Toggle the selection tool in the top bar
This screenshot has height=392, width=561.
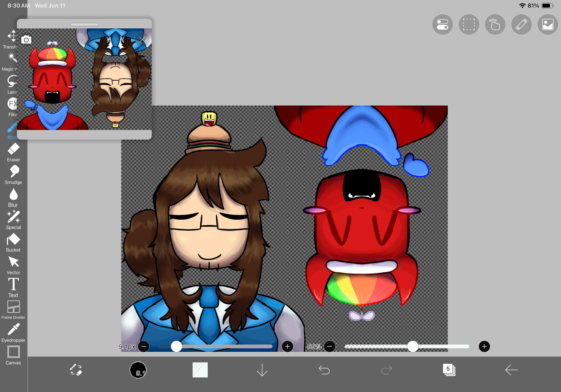[x=469, y=24]
